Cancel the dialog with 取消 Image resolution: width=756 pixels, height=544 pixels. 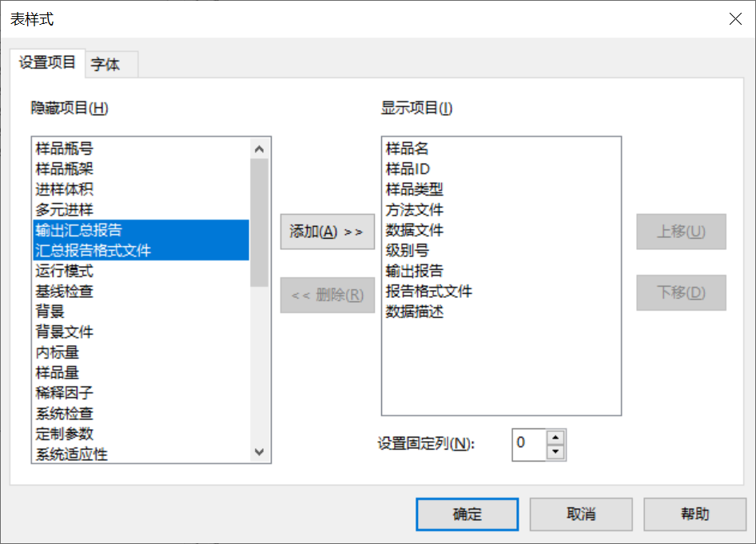[581, 514]
